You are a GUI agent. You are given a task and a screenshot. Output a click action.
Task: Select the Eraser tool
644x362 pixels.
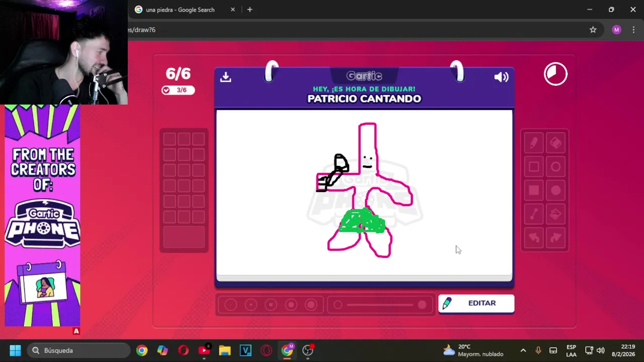[555, 143]
